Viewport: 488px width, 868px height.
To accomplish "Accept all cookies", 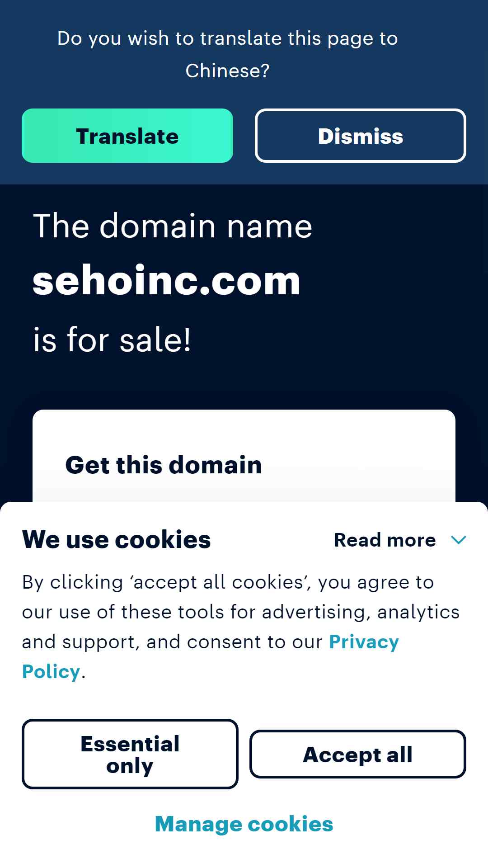I will point(357,754).
